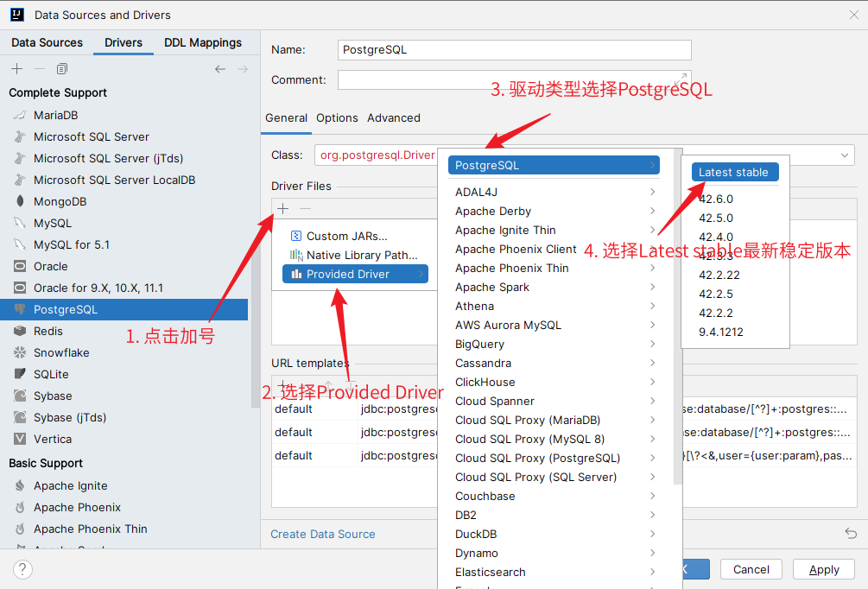Click the Create Data Source link
868x589 pixels.
322,534
